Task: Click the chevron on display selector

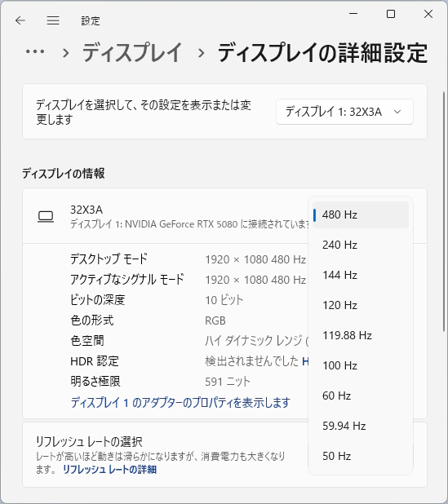Action: pyautogui.click(x=397, y=112)
